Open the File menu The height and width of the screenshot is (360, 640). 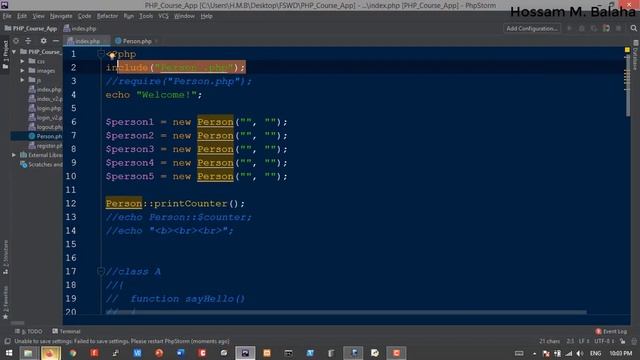(x=7, y=16)
